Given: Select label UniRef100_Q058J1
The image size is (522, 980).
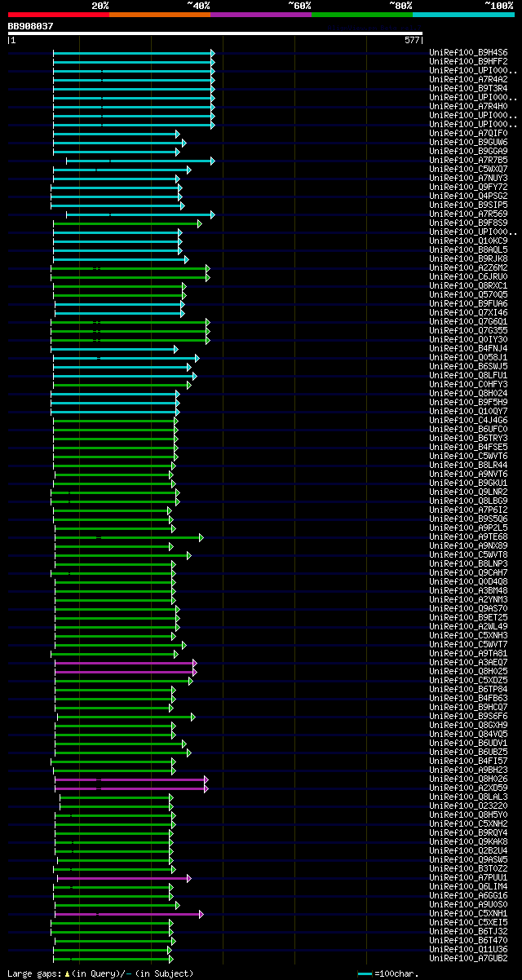Looking at the screenshot, I should [x=468, y=357].
